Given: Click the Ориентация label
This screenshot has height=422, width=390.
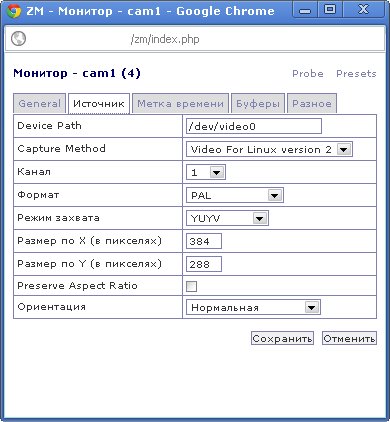Looking at the screenshot, I should (52, 307).
